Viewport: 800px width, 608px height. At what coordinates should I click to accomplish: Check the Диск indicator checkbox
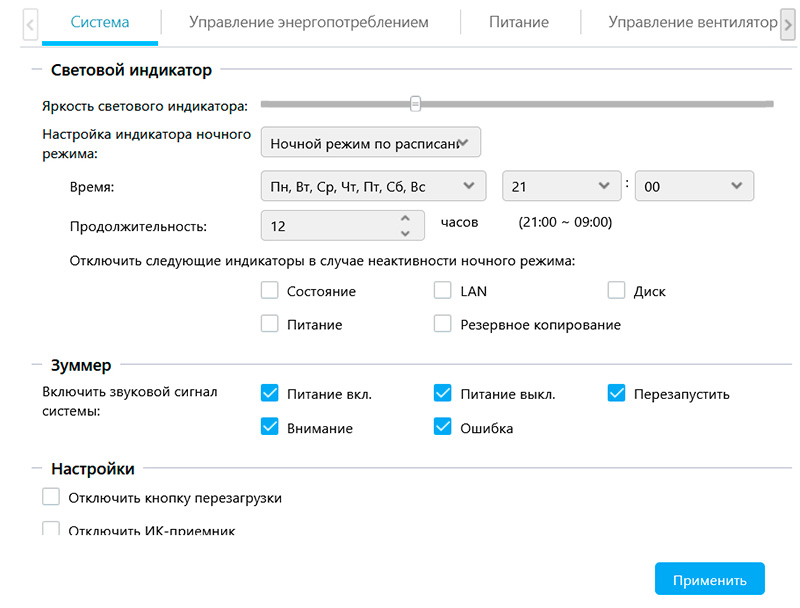pyautogui.click(x=617, y=291)
